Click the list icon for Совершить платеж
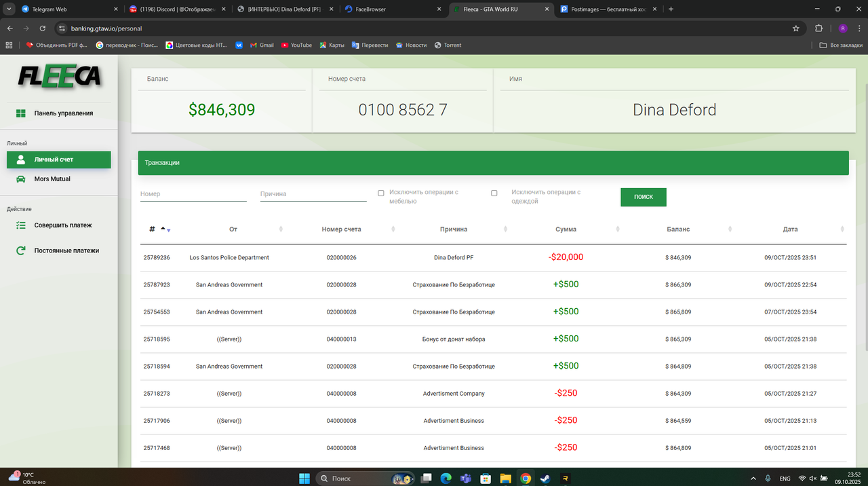The width and height of the screenshot is (868, 486). [x=21, y=225]
